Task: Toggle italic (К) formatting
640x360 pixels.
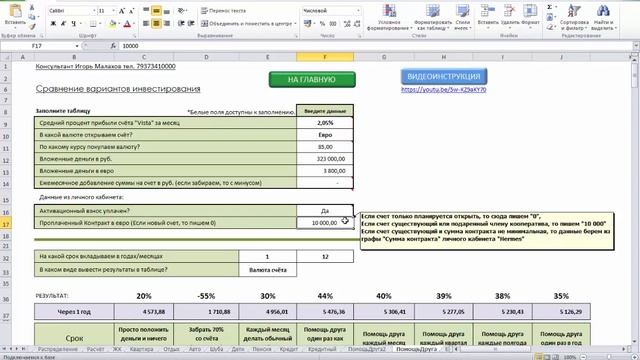Action: tap(63, 24)
